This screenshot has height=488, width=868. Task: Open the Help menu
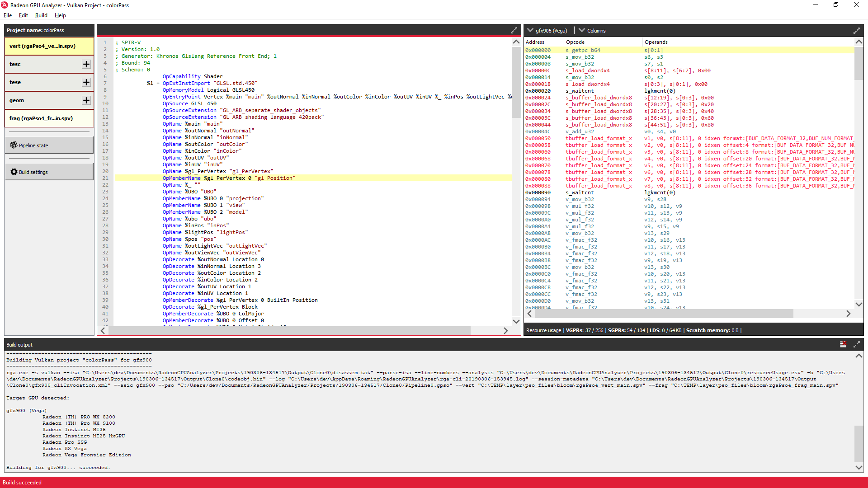60,15
